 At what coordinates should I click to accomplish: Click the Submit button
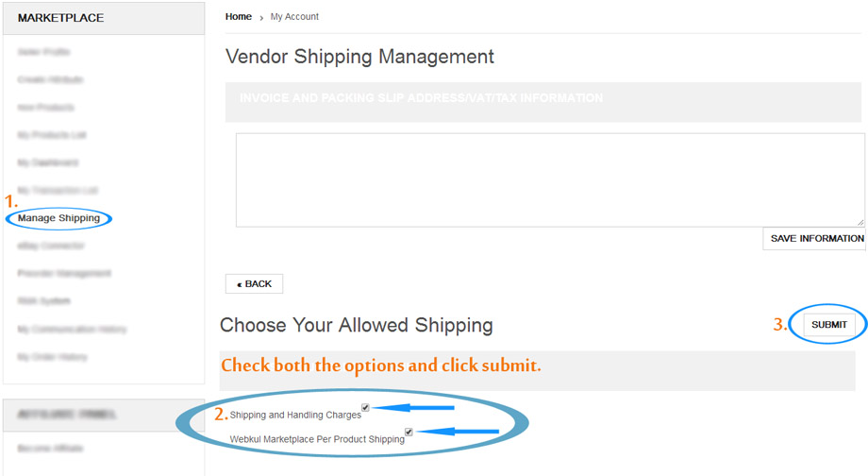point(829,325)
